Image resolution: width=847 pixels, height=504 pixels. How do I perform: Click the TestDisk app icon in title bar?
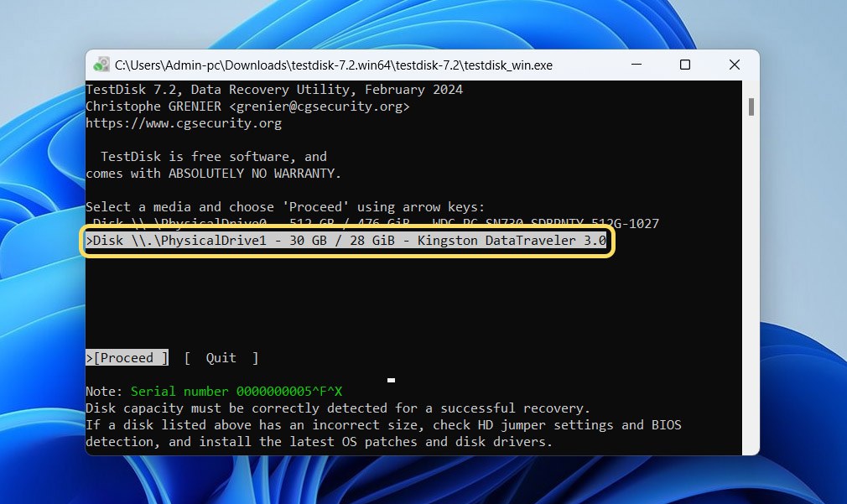[101, 65]
